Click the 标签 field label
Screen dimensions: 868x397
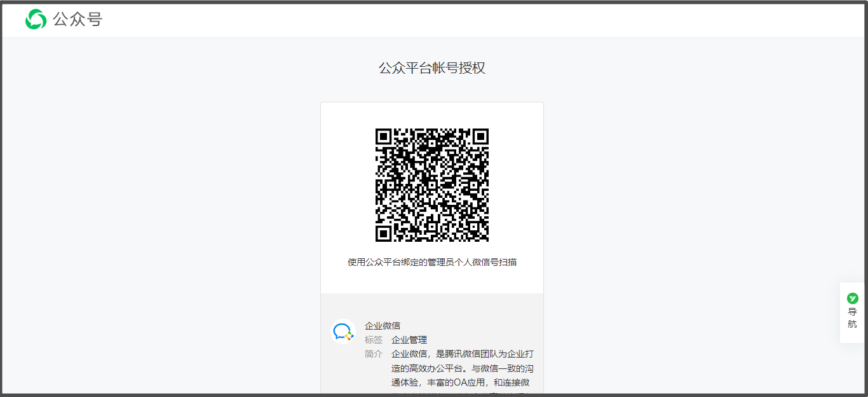[x=374, y=340]
